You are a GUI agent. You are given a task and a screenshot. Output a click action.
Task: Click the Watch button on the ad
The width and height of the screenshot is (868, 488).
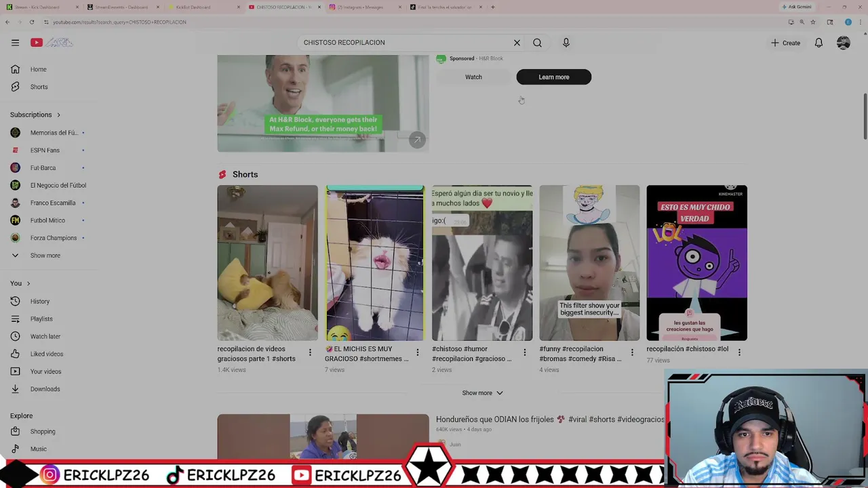point(473,77)
